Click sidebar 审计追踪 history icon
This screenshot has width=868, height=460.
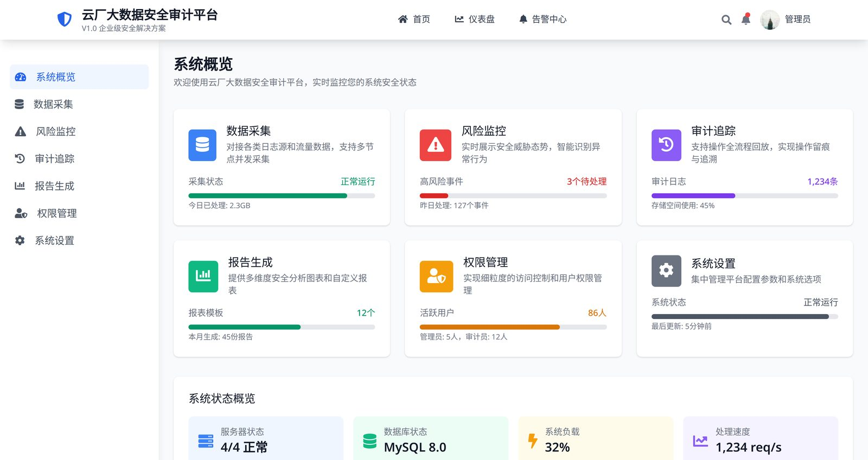click(20, 158)
